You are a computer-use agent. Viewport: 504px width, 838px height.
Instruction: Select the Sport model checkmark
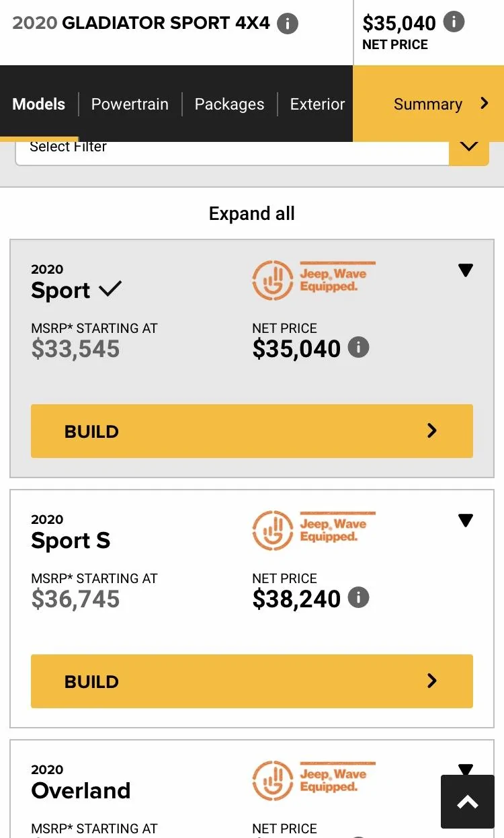[x=110, y=289]
